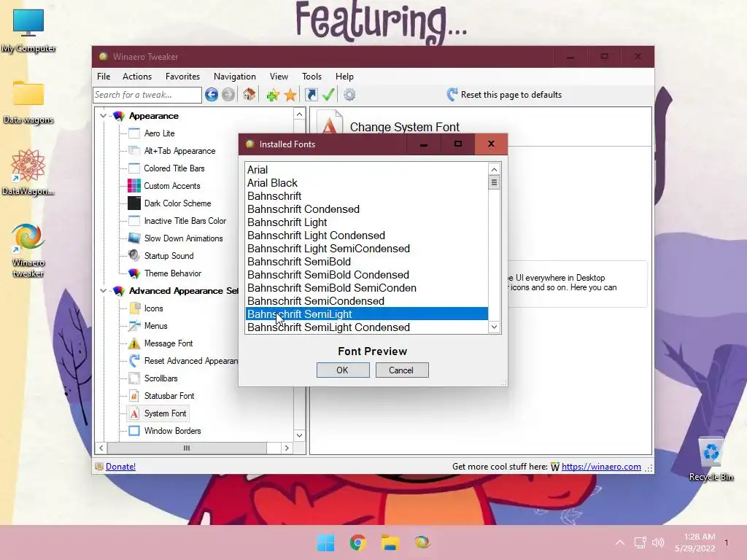Viewport: 747px width, 560px height.
Task: Open the View menu
Action: pos(279,76)
